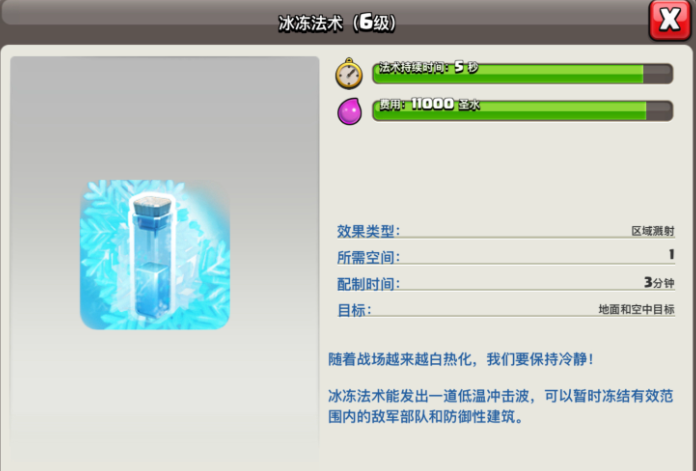
Task: Click the 法术持续时间 5秒 progress bar
Action: [523, 73]
